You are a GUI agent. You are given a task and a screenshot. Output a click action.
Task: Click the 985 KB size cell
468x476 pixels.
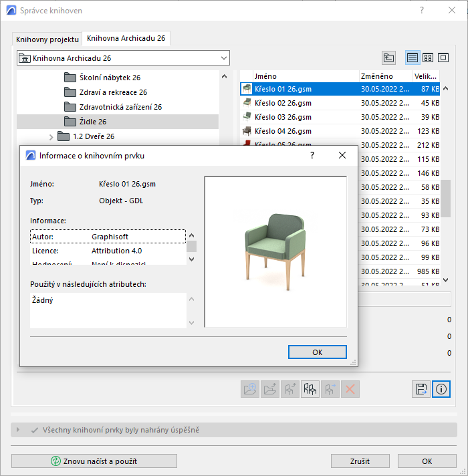(x=428, y=271)
